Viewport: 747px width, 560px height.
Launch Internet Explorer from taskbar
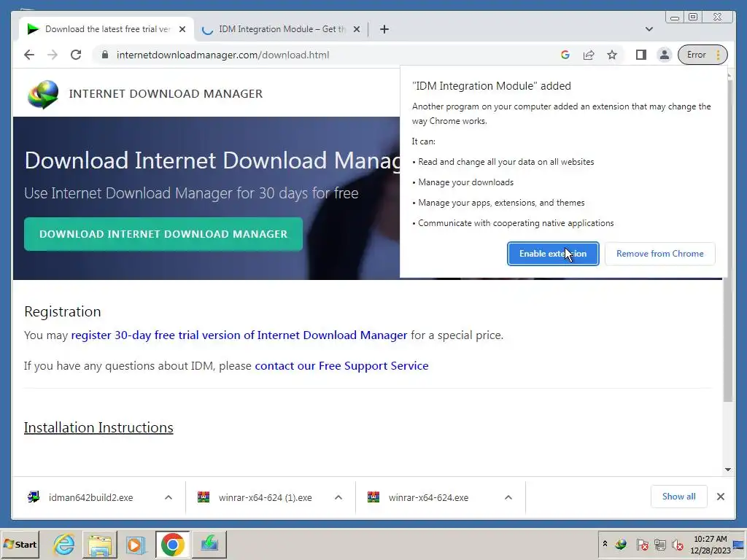[x=64, y=544]
